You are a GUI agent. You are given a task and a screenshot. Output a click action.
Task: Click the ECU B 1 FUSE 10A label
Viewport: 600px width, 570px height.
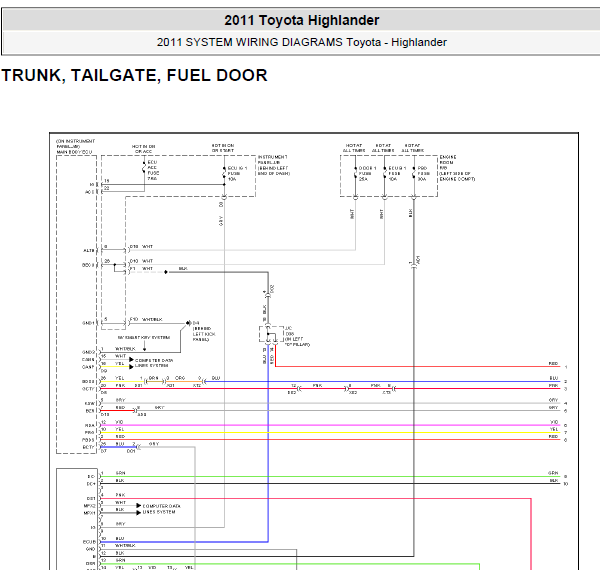pyautogui.click(x=397, y=173)
